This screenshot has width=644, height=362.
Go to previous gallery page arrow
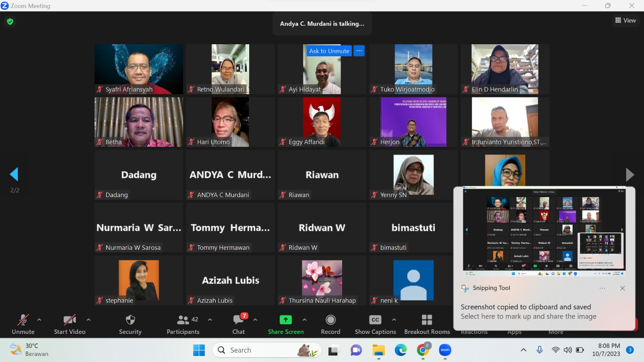click(x=14, y=174)
